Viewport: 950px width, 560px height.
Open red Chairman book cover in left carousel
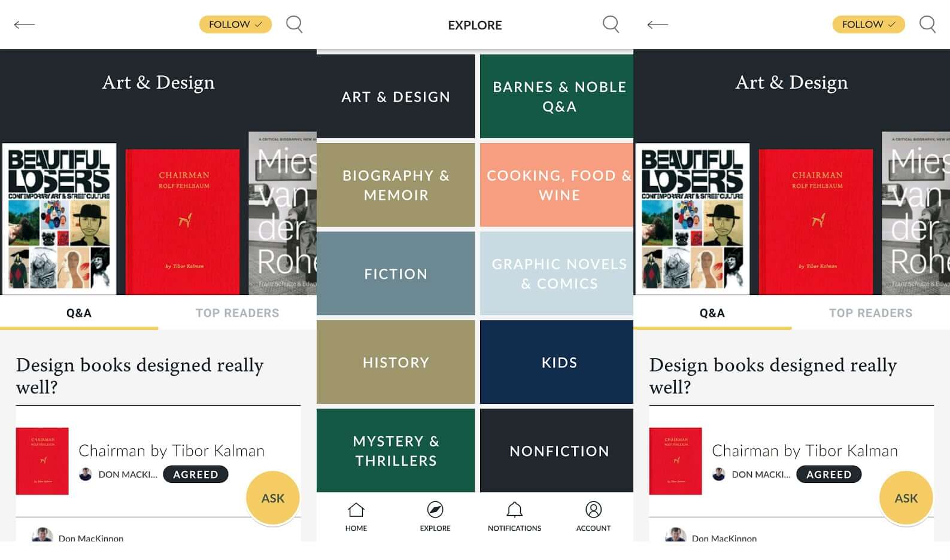tap(183, 222)
